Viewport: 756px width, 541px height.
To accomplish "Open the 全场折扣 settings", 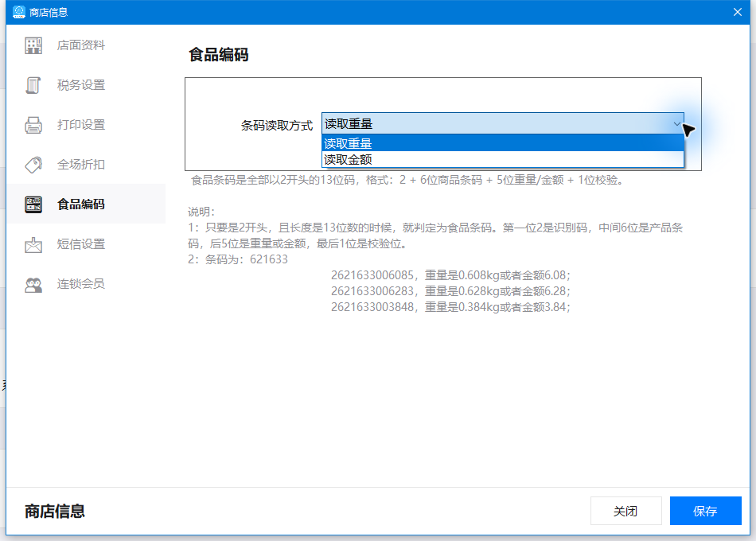I will pos(86,165).
